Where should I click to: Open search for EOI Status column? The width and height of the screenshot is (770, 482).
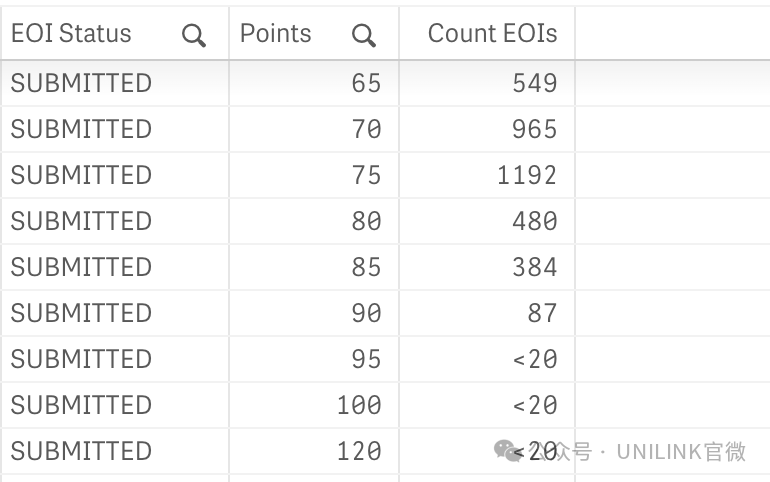click(193, 35)
